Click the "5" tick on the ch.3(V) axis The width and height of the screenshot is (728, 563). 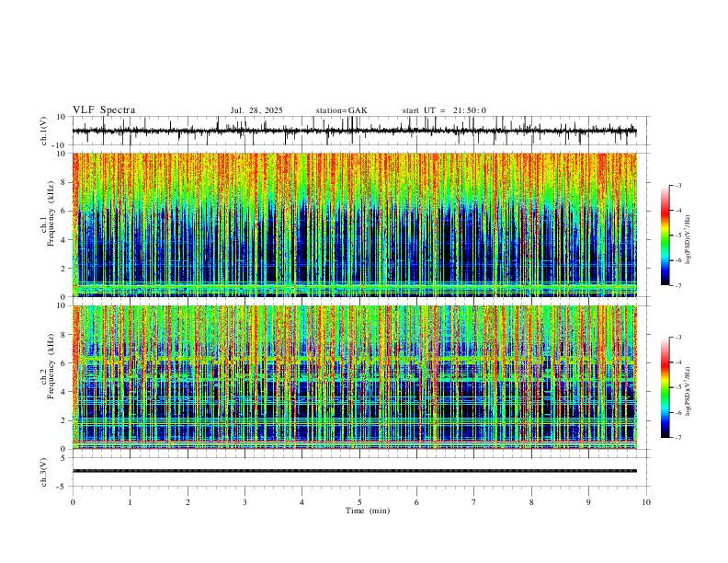(x=64, y=458)
